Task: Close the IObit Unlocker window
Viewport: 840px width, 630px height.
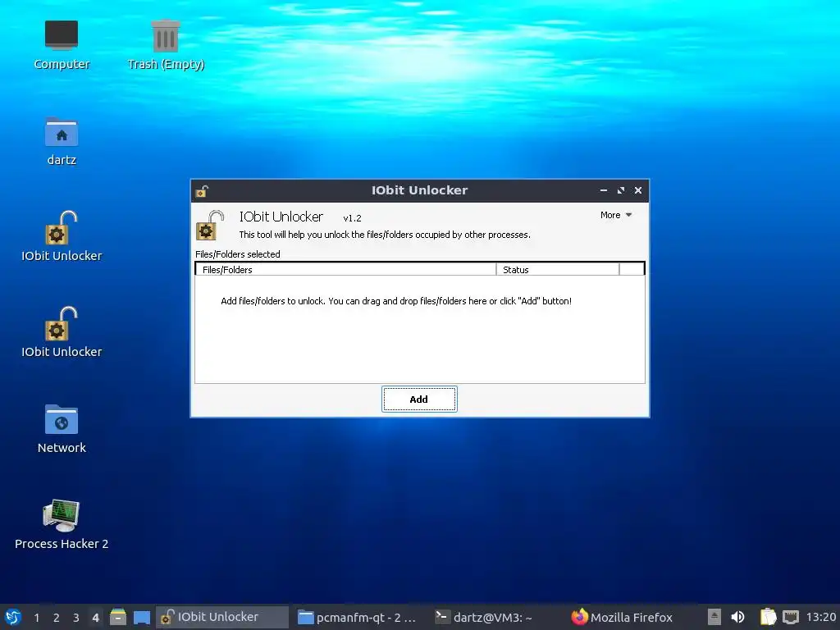Action: coord(638,190)
